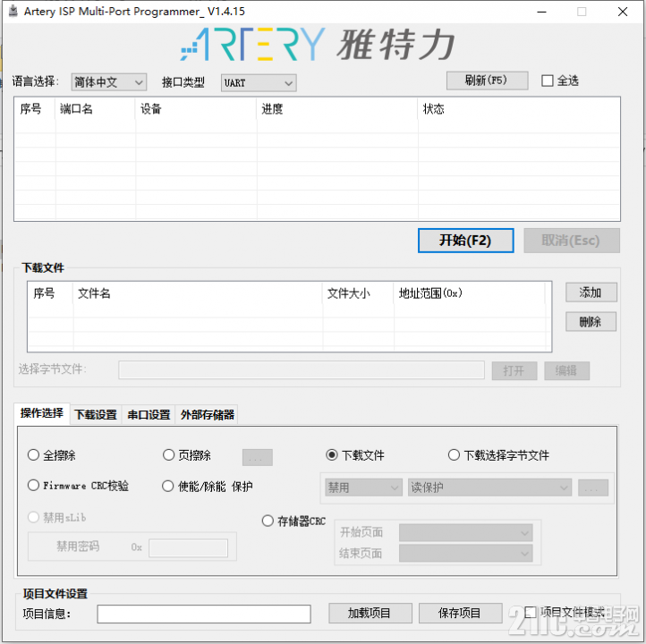The image size is (646, 644).
Task: Open the 接口类型 UART dropdown
Action: click(x=259, y=83)
